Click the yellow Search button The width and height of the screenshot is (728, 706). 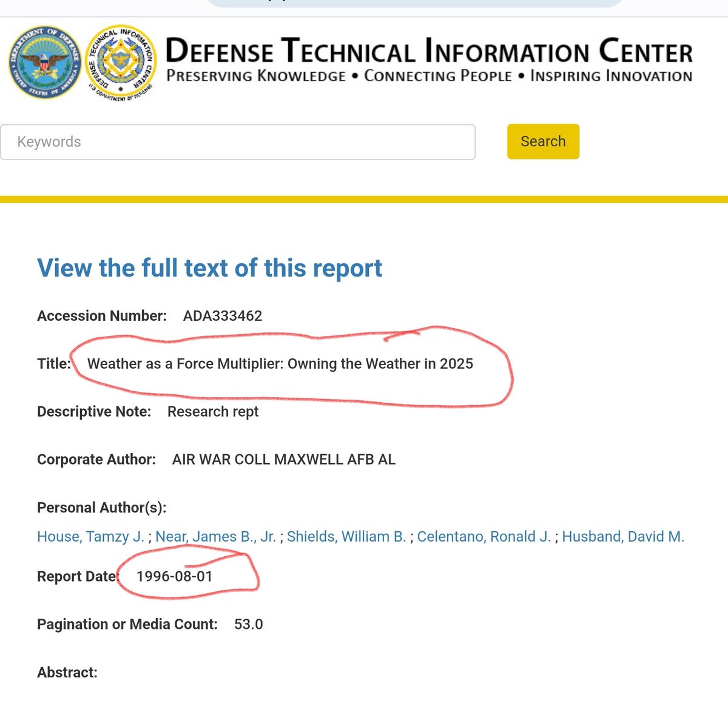pos(543,141)
